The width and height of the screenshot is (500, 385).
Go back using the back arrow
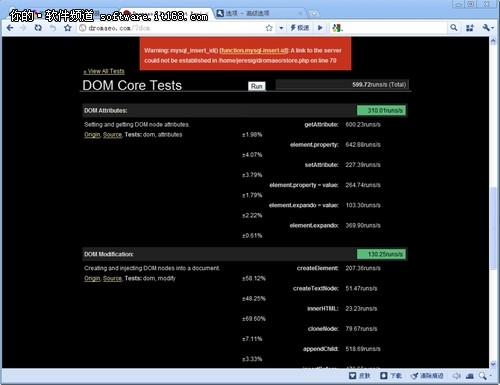pos(10,28)
